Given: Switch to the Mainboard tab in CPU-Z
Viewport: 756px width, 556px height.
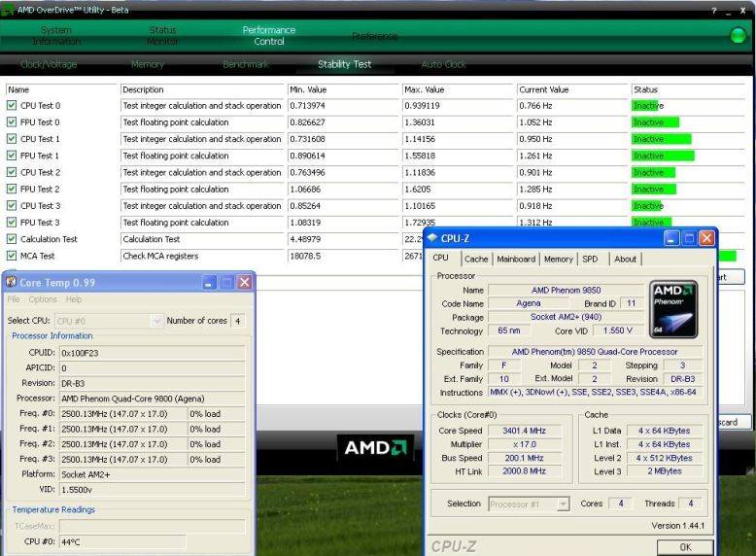Looking at the screenshot, I should [x=516, y=260].
